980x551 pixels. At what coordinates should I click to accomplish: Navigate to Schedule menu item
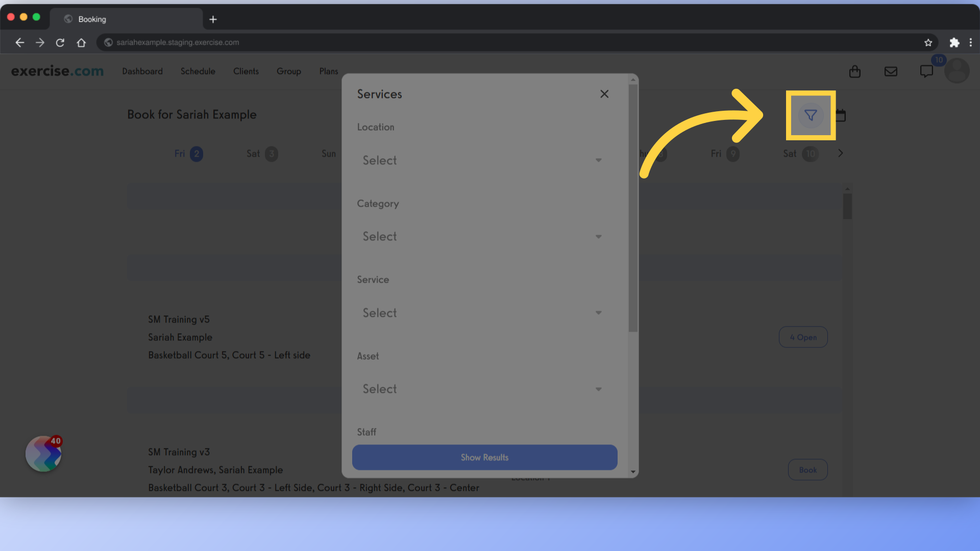coord(198,71)
